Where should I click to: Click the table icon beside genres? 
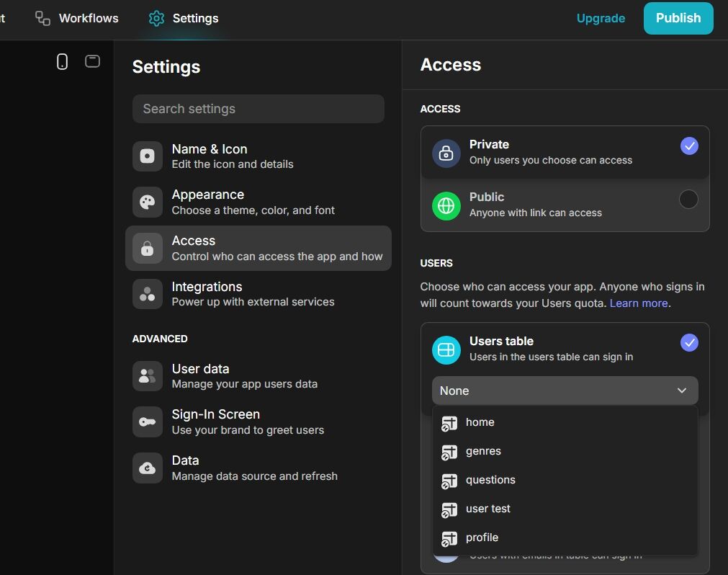(449, 452)
